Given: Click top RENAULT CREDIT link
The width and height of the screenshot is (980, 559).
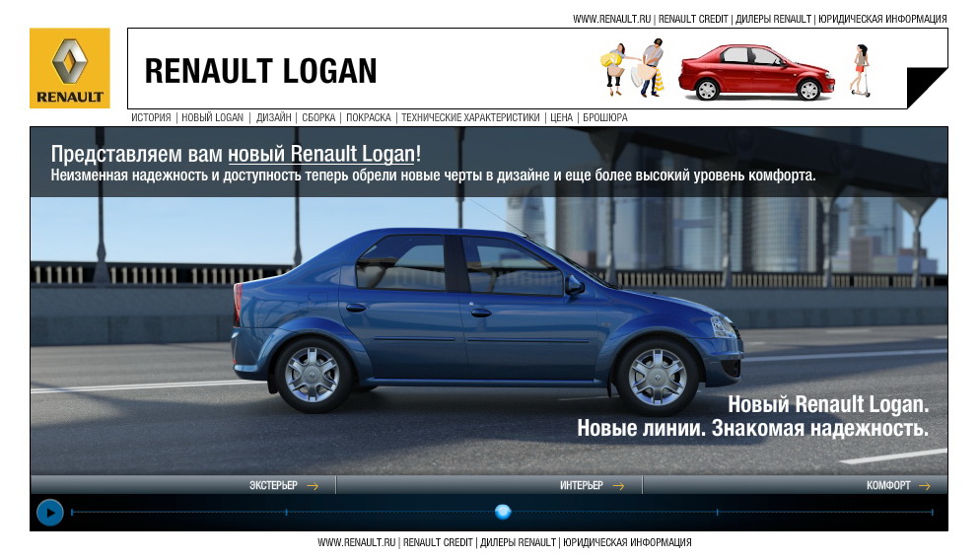Looking at the screenshot, I should pyautogui.click(x=693, y=20).
